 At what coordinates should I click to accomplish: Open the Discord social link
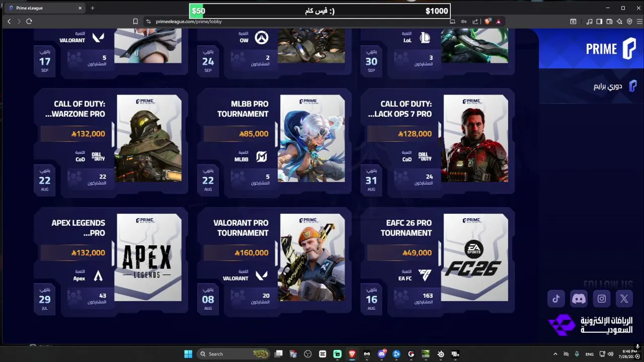(579, 299)
